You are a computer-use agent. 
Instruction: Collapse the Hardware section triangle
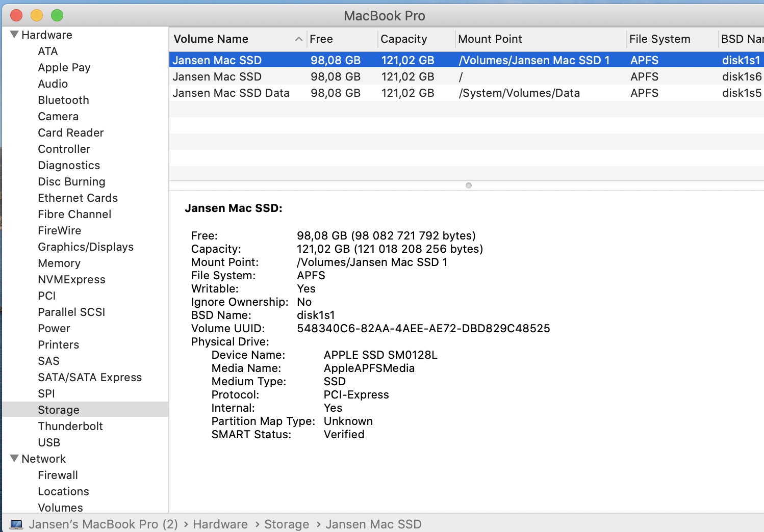point(14,35)
